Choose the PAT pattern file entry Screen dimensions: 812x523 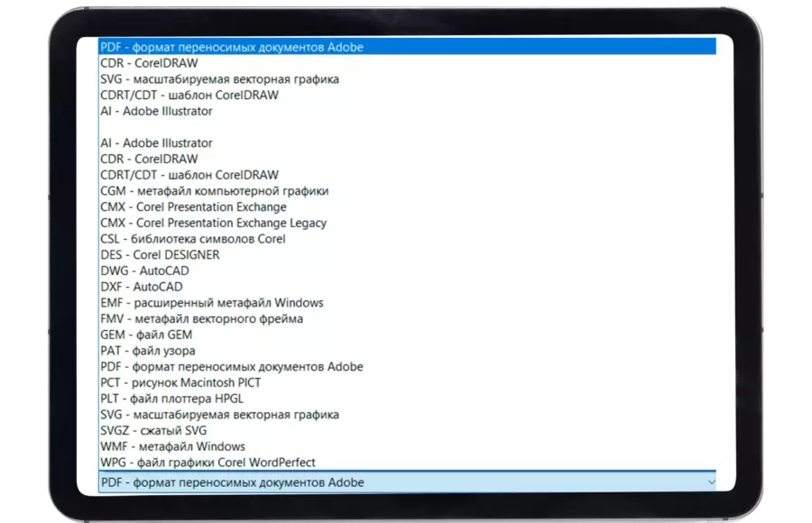click(x=148, y=351)
